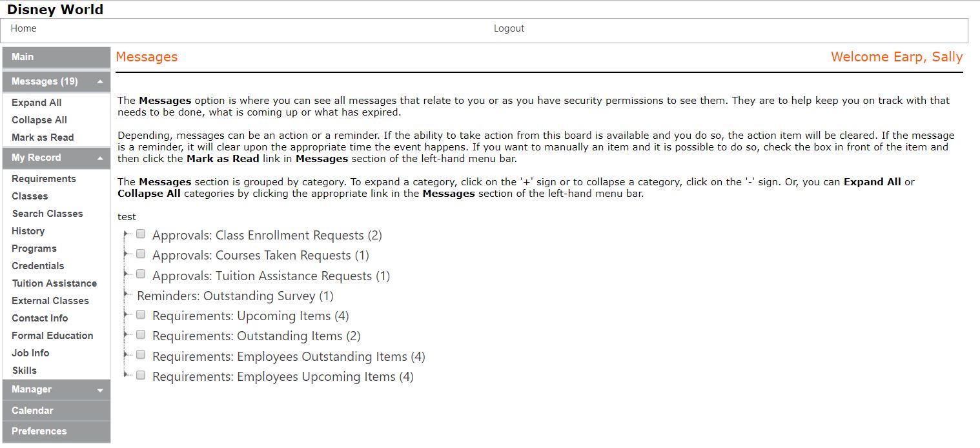This screenshot has height=448, width=980.
Task: Open Tuition Assistance in the sidebar
Action: pos(54,283)
